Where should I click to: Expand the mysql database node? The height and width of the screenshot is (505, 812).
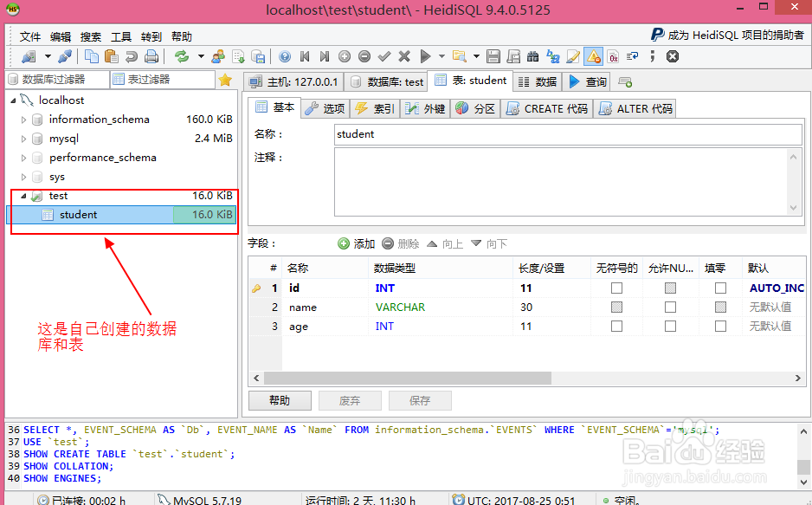(x=23, y=138)
